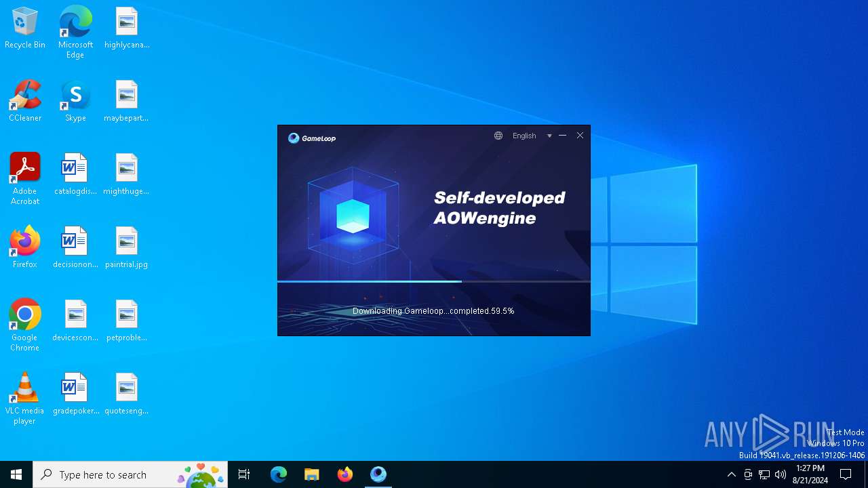
Task: Close the GameLoop installer window
Action: [580, 136]
